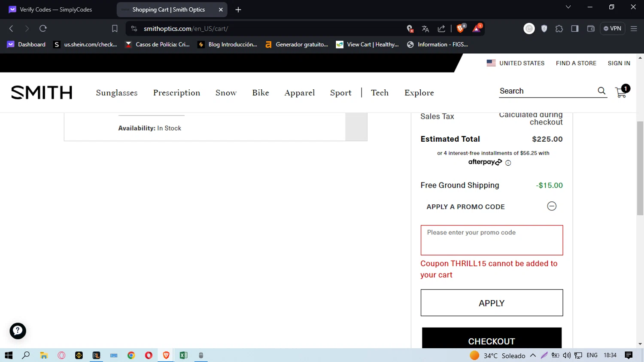Open the shield extension icon in toolbar
The width and height of the screenshot is (644, 362).
(544, 29)
